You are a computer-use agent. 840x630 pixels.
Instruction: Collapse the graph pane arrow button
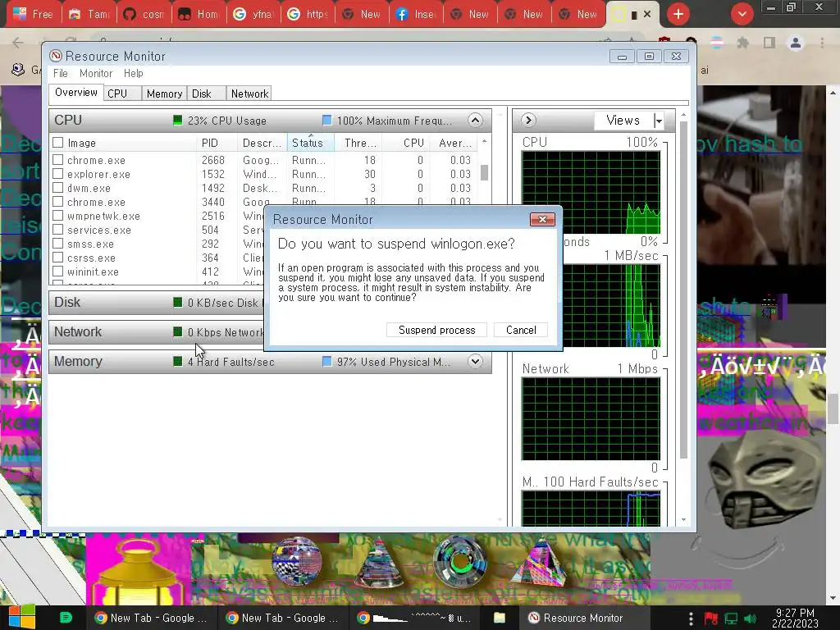(528, 120)
